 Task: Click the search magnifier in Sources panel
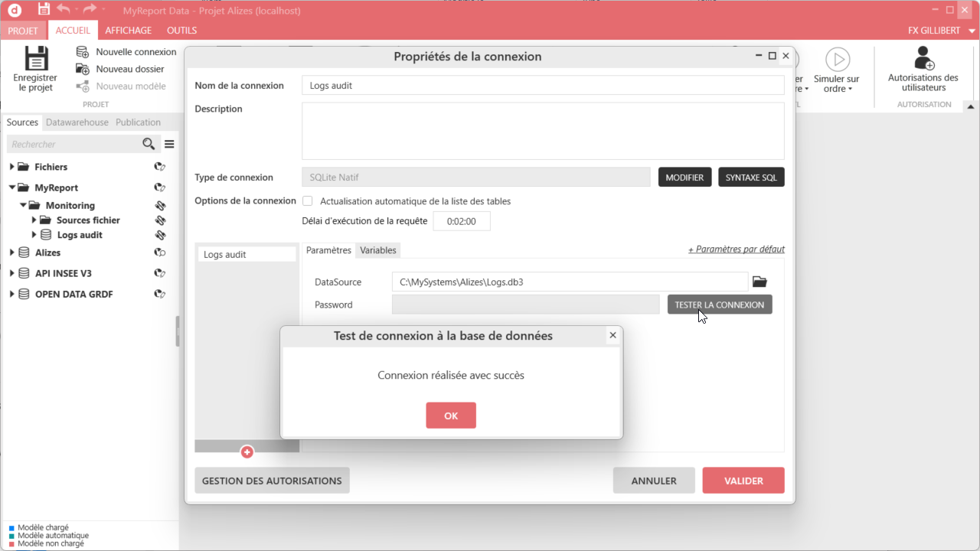[x=149, y=144]
